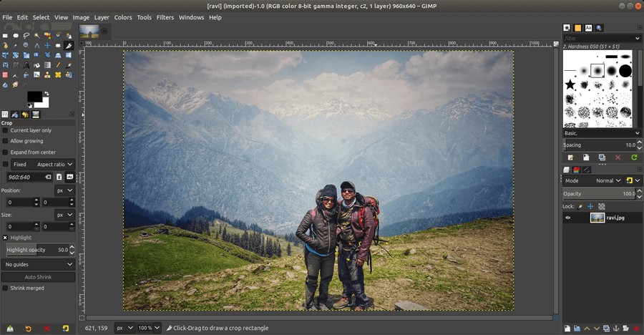
Task: Swap foreground and background colors
Action: click(47, 93)
